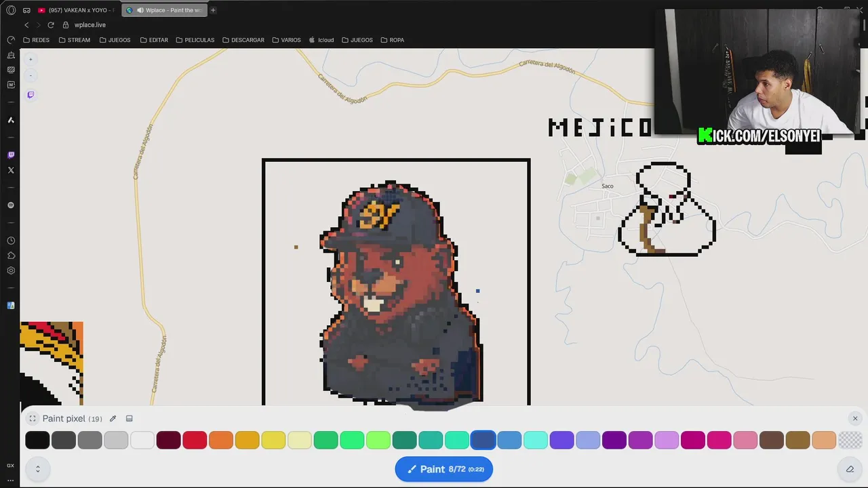Open the DESCARGAR bookmarks folder
868x488 pixels.
(243, 40)
